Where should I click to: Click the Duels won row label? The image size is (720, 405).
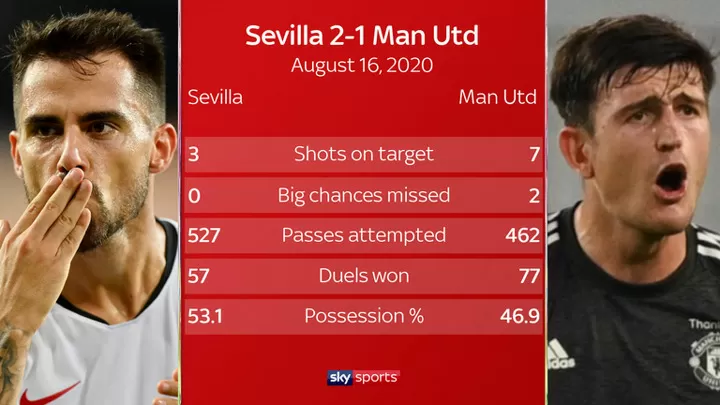coord(363,276)
